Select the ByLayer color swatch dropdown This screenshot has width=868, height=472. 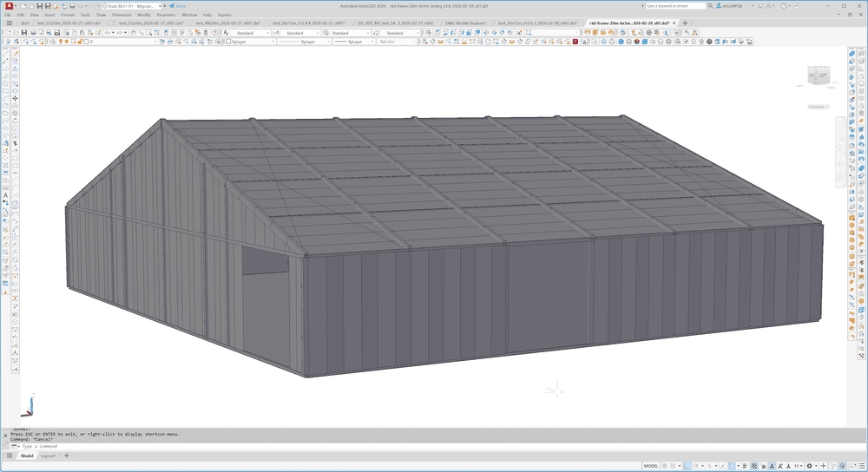click(x=250, y=42)
